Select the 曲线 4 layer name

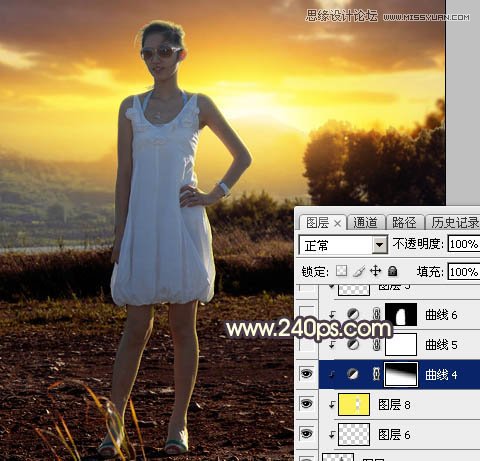pos(441,375)
